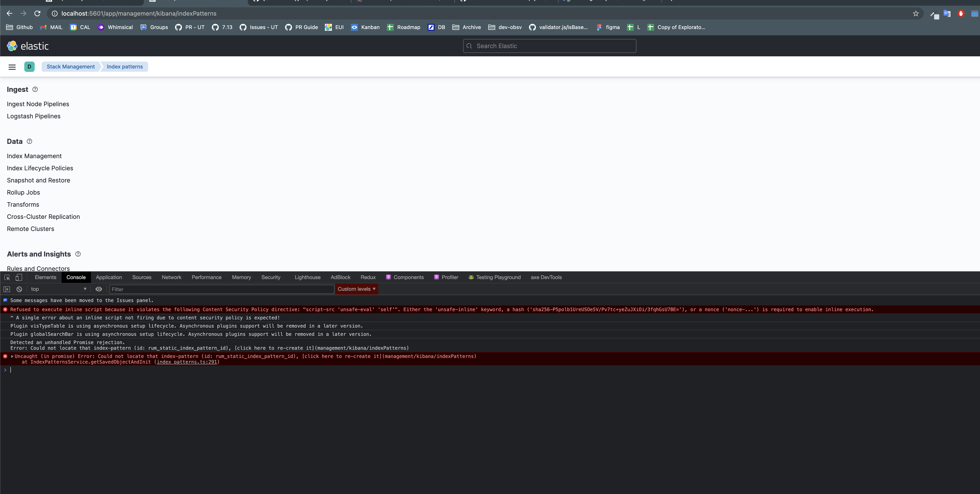Screen dimensions: 980x494
Task: Open the Application DevTools tab
Action: coord(109,278)
